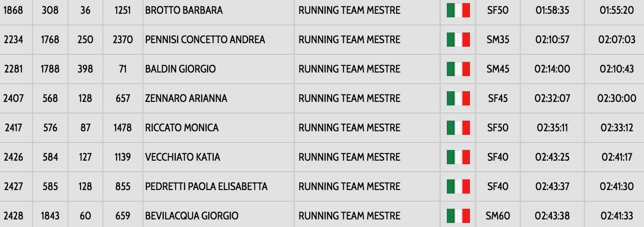Click category SF40 for Pedretti Paola Elisabetta

498,186
